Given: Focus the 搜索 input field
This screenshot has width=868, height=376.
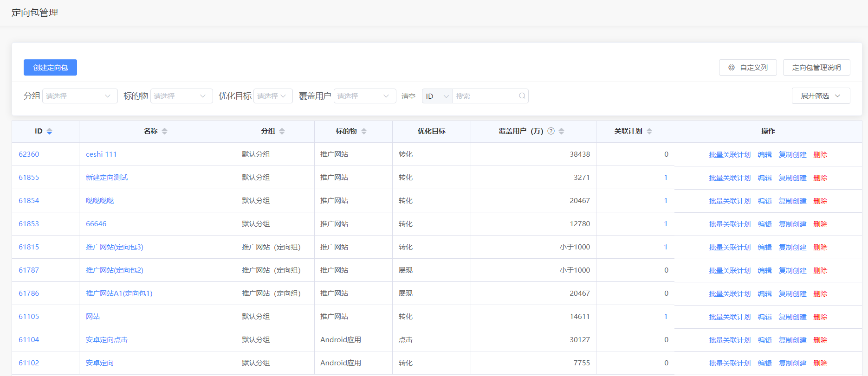Looking at the screenshot, I should (485, 96).
